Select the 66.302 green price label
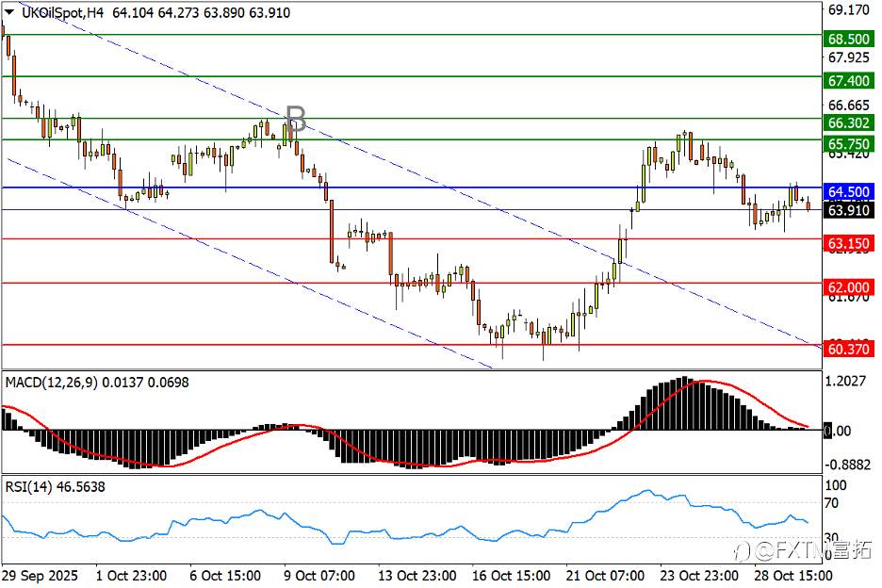 (x=849, y=122)
